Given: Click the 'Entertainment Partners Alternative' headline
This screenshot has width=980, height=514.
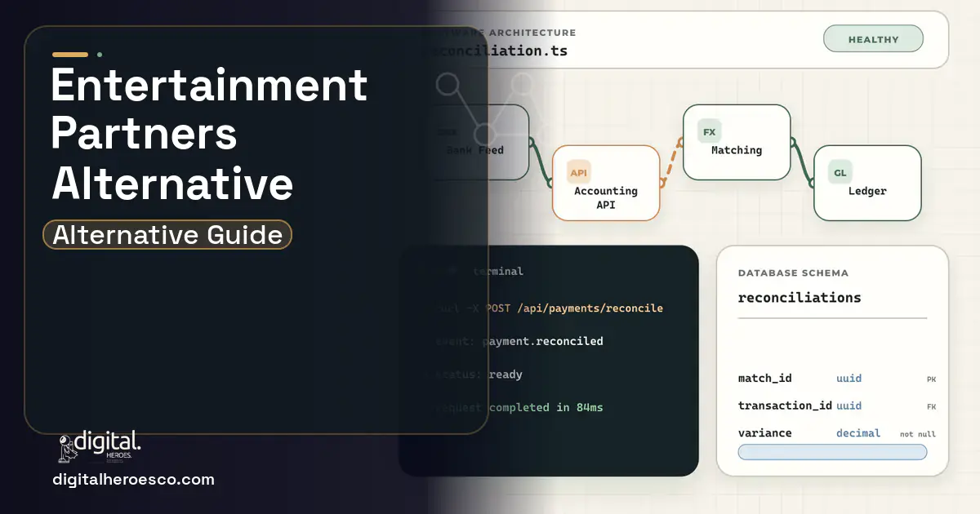Looking at the screenshot, I should tap(209, 133).
